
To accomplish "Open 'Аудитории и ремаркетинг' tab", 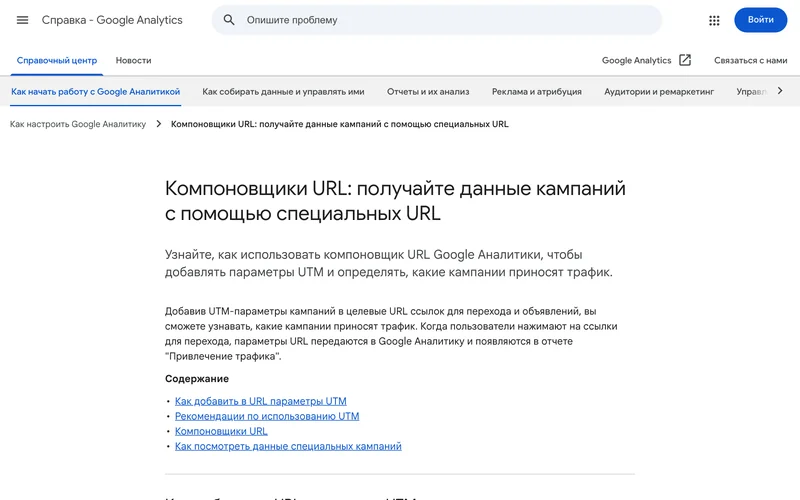I will [659, 92].
